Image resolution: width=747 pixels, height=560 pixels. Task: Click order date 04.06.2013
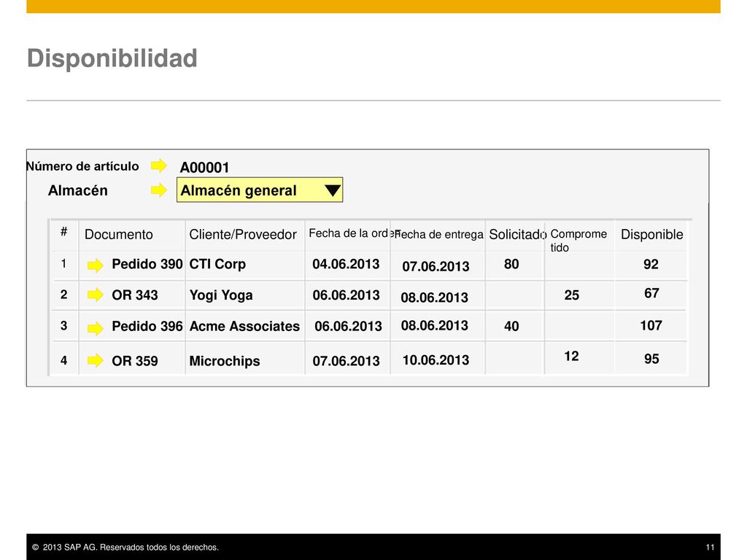(346, 264)
